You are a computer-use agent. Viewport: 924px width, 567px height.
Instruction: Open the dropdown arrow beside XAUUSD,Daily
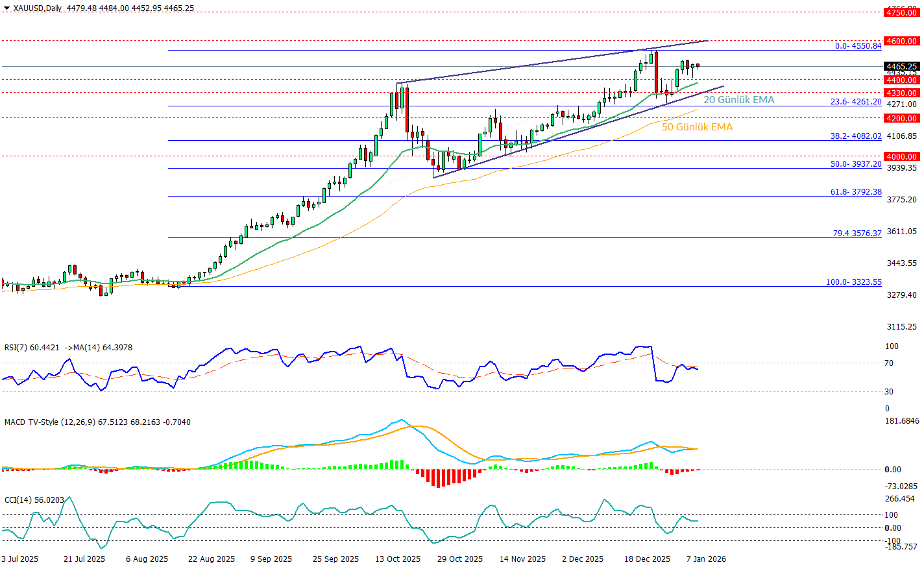[6, 8]
